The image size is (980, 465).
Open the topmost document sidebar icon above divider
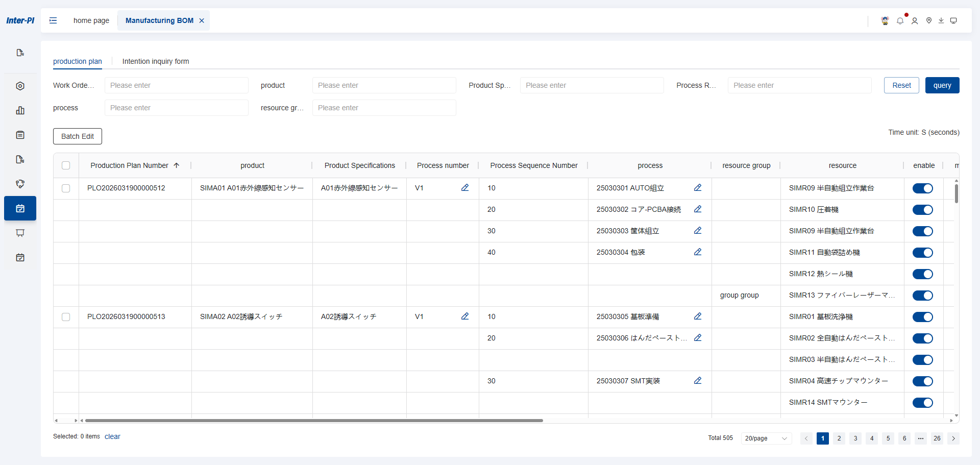(20, 53)
